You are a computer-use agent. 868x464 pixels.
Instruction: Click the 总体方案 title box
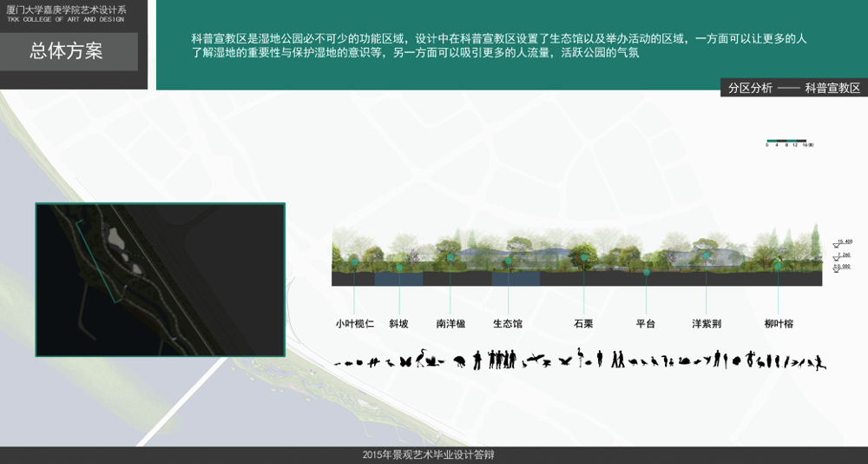(69, 51)
